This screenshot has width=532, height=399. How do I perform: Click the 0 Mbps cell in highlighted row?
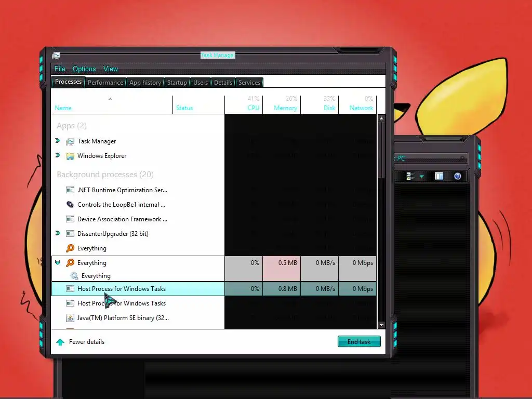(357, 289)
